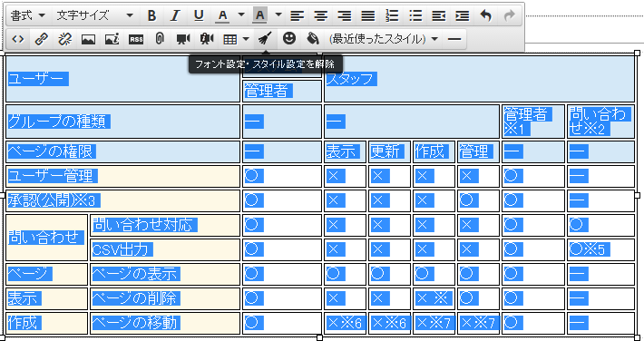Insert video using camera icon
This screenshot has width=644, height=341.
click(183, 39)
